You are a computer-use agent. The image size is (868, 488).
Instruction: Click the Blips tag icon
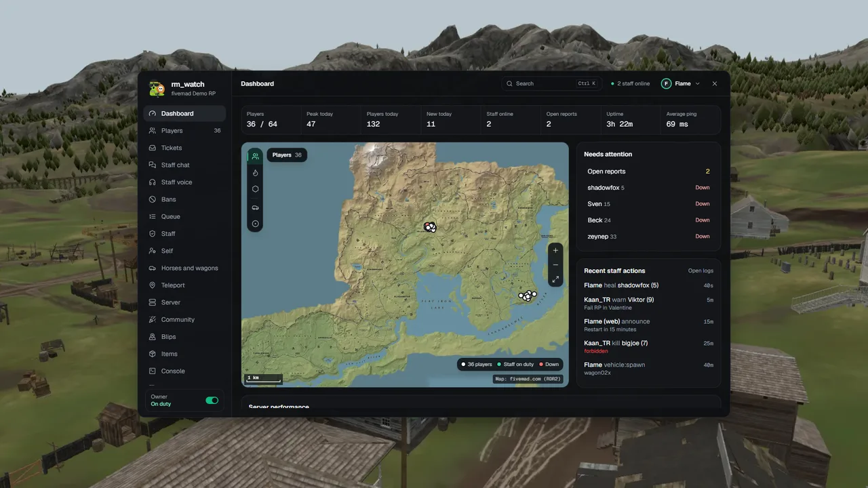(x=153, y=337)
